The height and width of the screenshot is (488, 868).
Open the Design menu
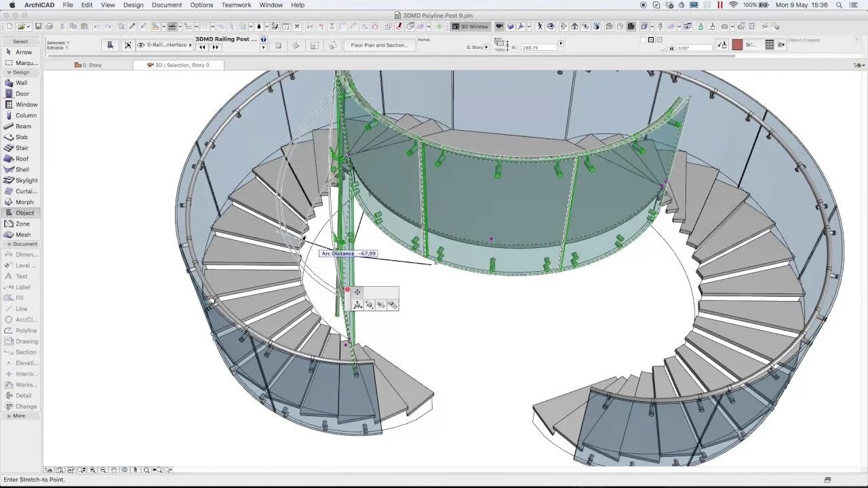133,5
